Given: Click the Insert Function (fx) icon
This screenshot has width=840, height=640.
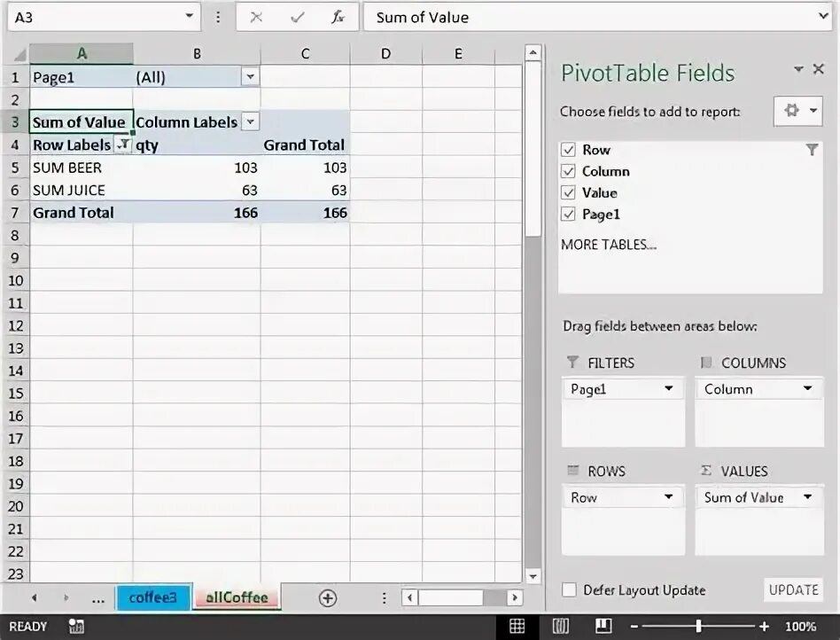Looking at the screenshot, I should 337,16.
